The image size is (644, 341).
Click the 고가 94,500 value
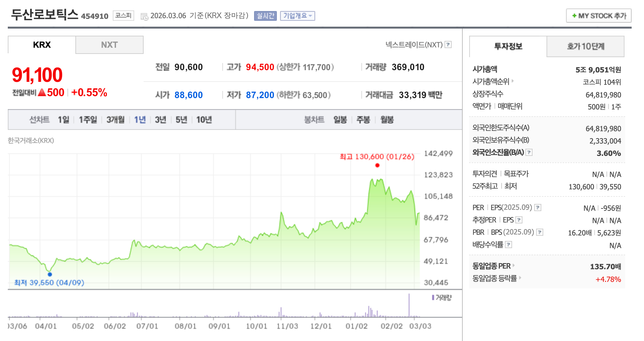(x=260, y=67)
